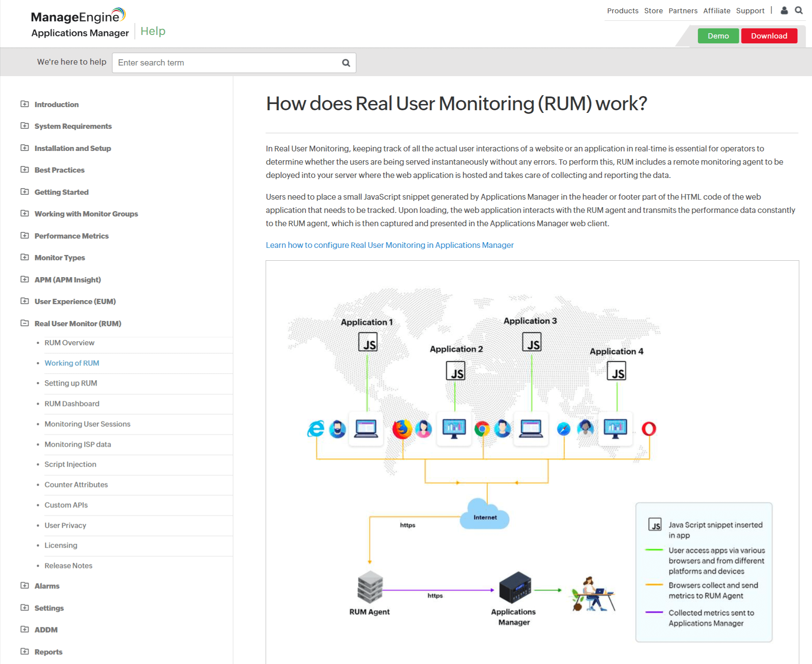Click the Safari browser icon in diagram
The height and width of the screenshot is (664, 812).
564,429
